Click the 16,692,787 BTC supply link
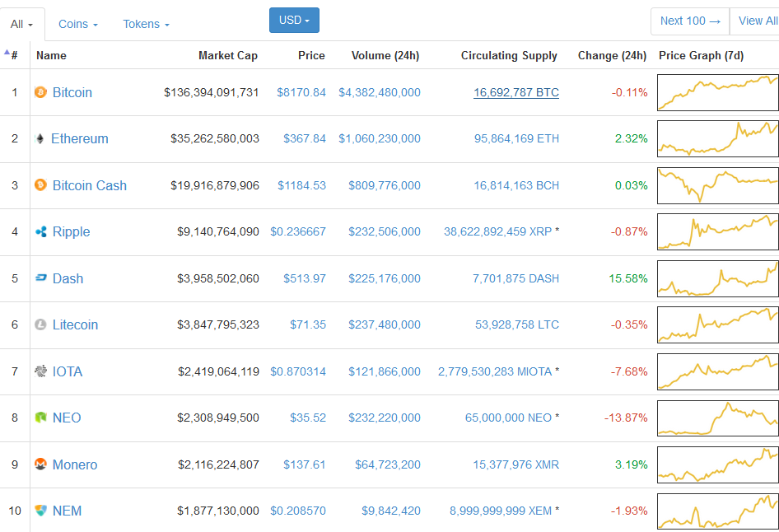Image resolution: width=779 pixels, height=532 pixels. 515,92
